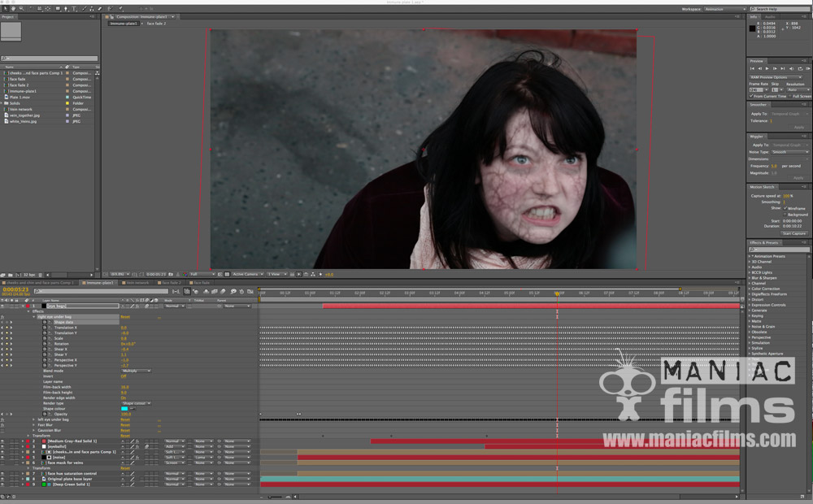This screenshot has width=813, height=504.
Task: Open Project panel flowchart icon
Action: (97, 73)
